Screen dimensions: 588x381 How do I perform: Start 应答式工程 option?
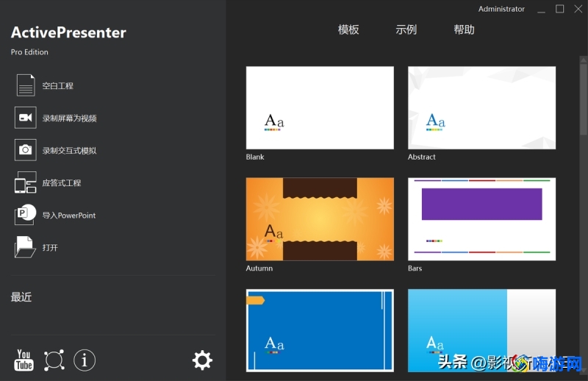[x=62, y=183]
